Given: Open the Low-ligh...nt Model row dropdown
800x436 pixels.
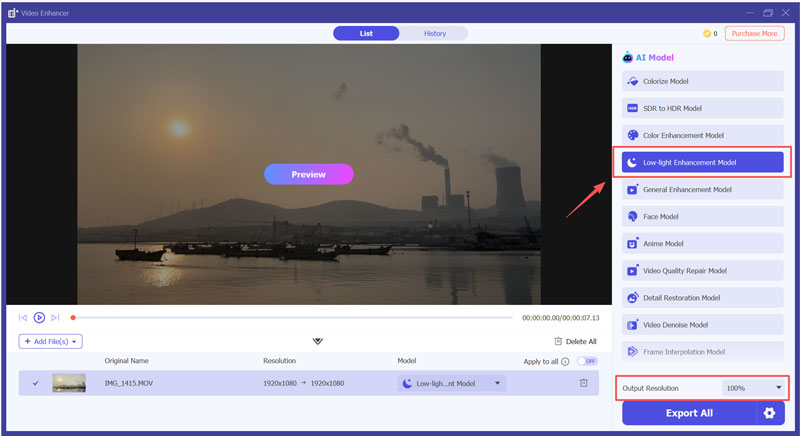Looking at the screenshot, I should (452, 383).
